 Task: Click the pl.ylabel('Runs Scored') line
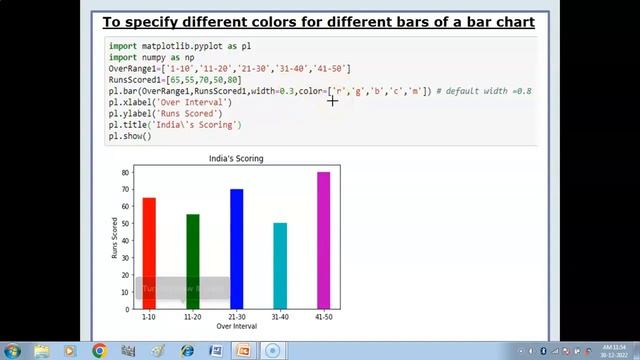pos(165,113)
